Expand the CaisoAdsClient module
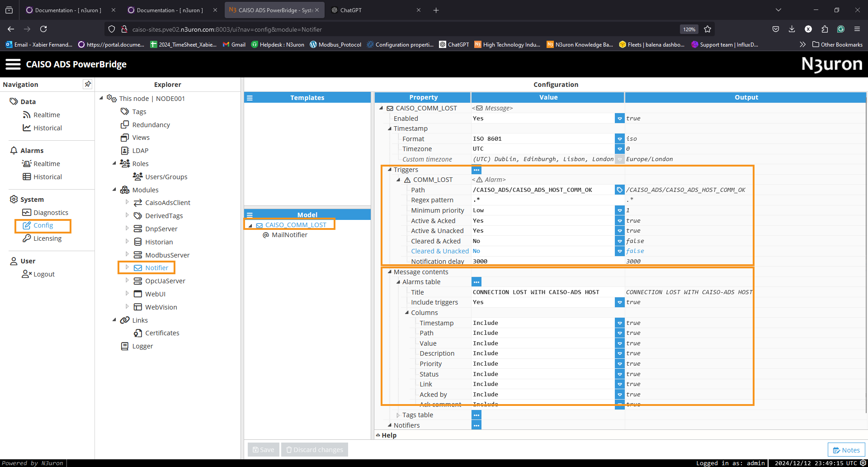Viewport: 868px width, 467px height. coord(127,202)
